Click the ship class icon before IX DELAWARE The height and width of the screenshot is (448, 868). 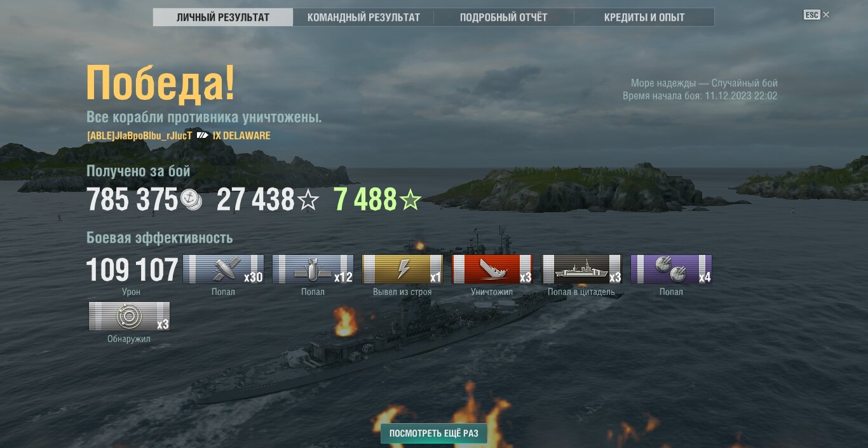coord(202,135)
